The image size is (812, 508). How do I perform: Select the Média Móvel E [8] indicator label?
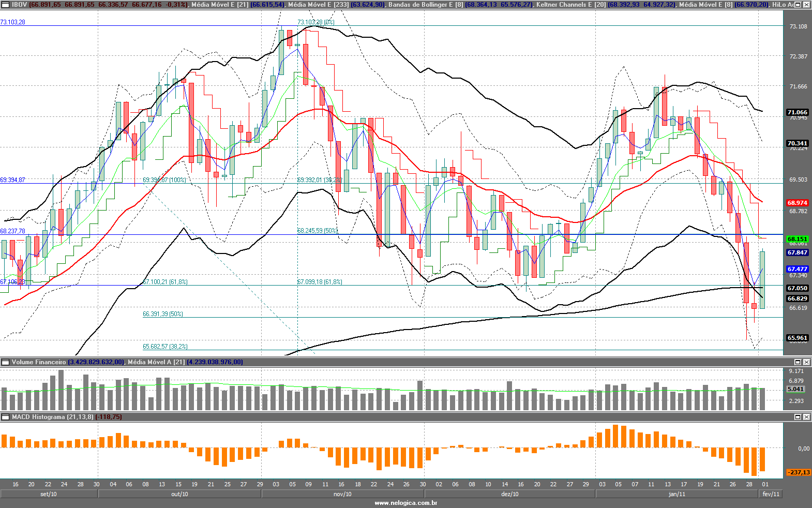pyautogui.click(x=706, y=4)
